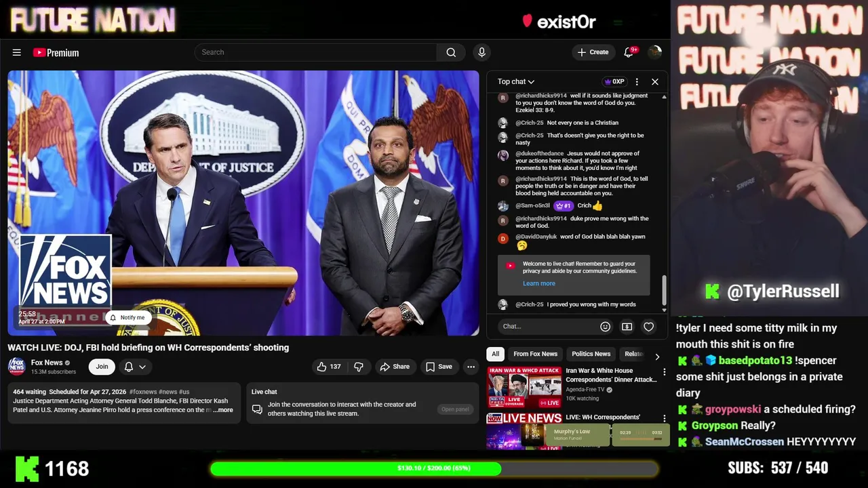Screen dimensions: 868x488
Task: Dislike the video with thumbs down
Action: [x=359, y=367]
